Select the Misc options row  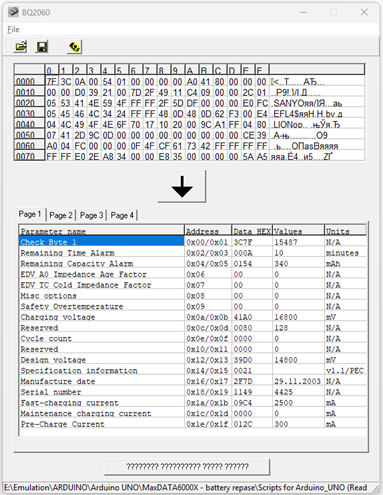click(193, 295)
